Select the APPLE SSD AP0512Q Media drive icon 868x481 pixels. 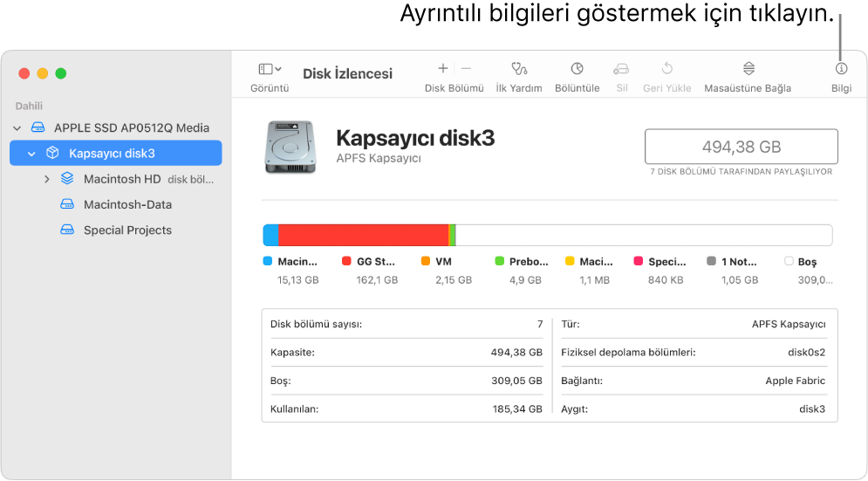click(38, 127)
